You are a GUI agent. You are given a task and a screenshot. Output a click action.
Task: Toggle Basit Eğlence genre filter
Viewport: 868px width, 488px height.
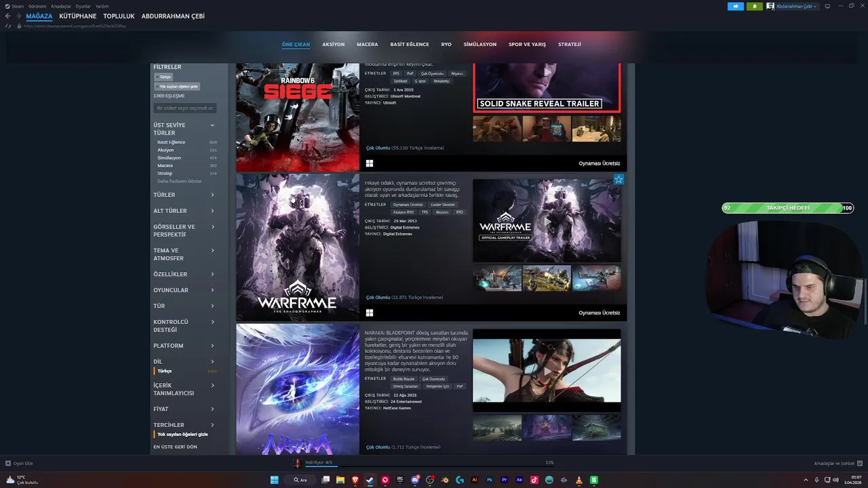[186, 142]
